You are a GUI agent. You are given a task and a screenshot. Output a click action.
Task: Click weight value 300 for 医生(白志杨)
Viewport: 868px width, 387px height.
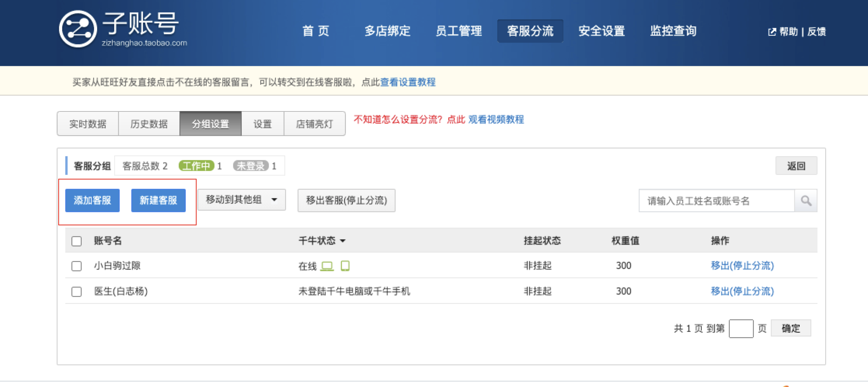[624, 291]
